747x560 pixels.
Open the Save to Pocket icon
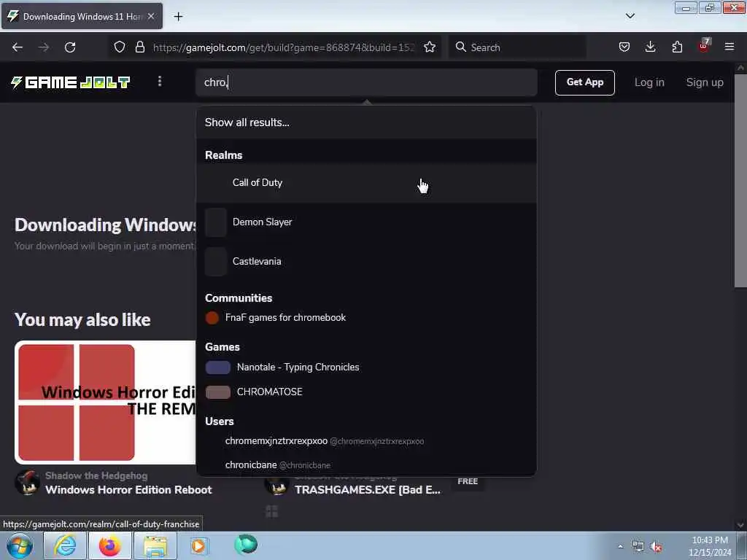(x=624, y=47)
